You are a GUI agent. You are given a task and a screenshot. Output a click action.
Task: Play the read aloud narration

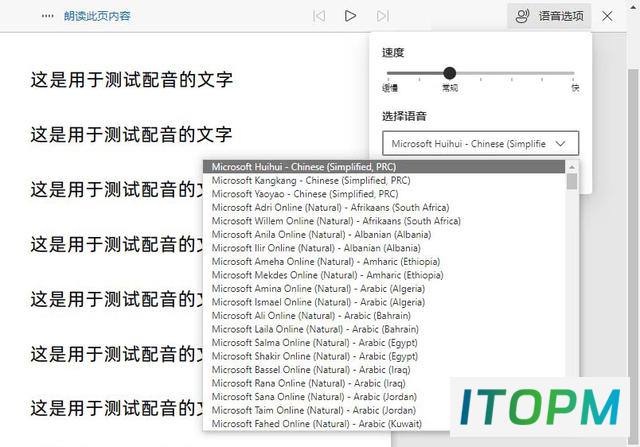[350, 16]
